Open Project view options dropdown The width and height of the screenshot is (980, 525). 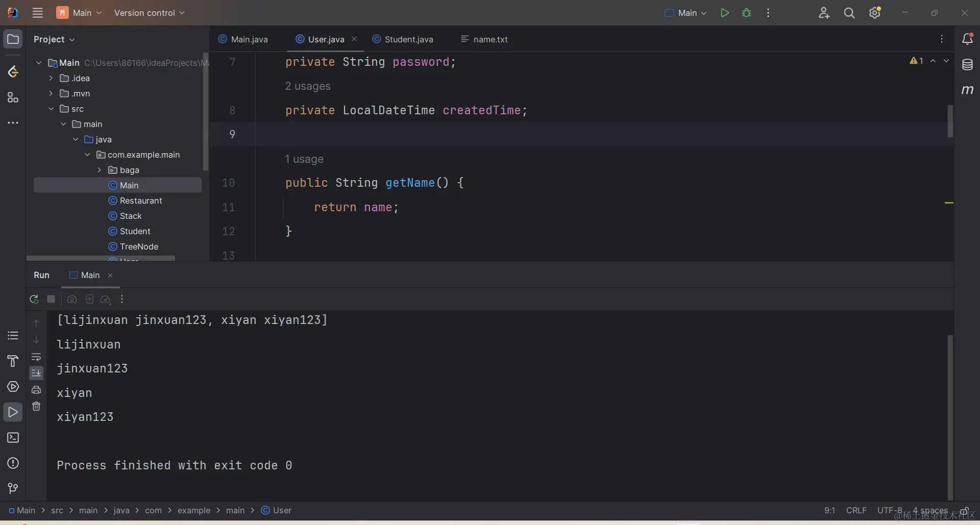coord(54,39)
